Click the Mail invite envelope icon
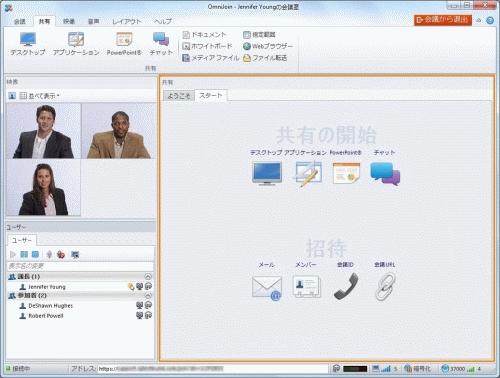 point(267,287)
